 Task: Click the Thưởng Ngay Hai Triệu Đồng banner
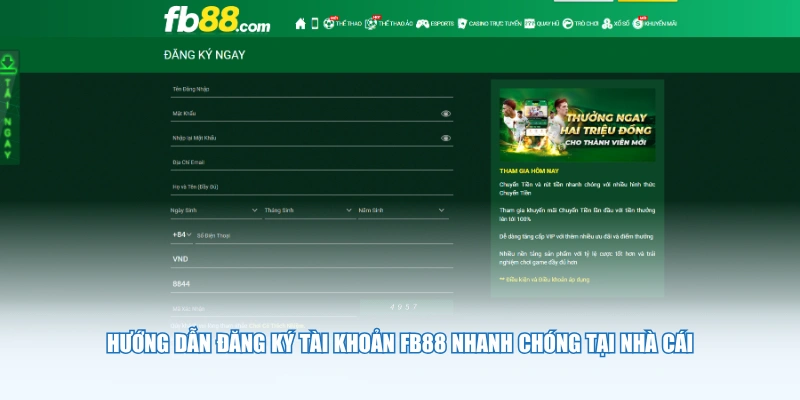pyautogui.click(x=578, y=125)
